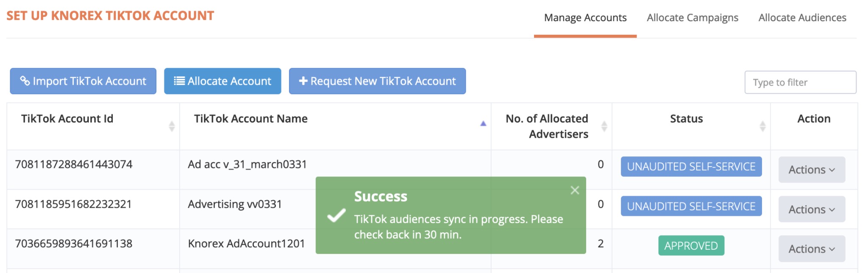The height and width of the screenshot is (273, 868).
Task: Focus the Type to filter input field
Action: 800,82
